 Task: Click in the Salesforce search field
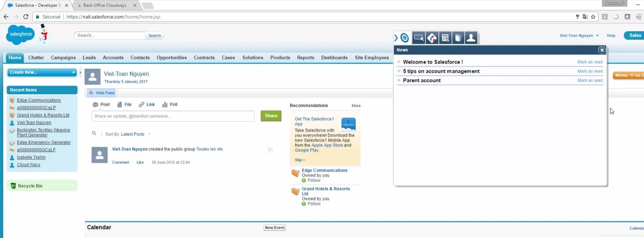[110, 35]
